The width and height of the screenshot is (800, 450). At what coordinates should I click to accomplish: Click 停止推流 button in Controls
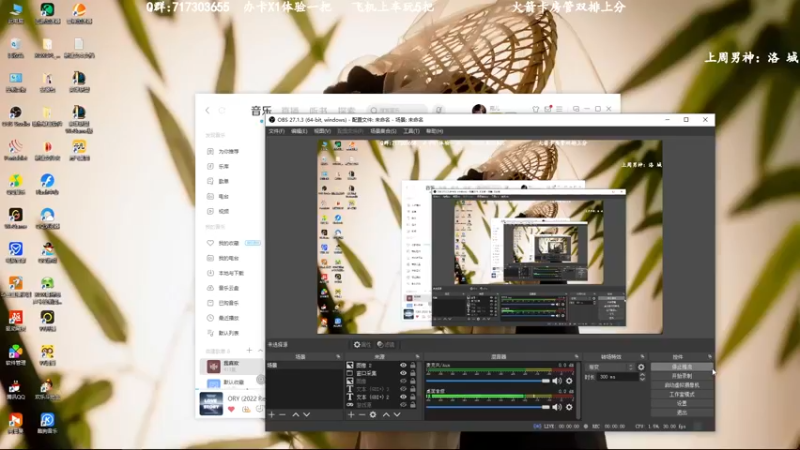pos(682,367)
